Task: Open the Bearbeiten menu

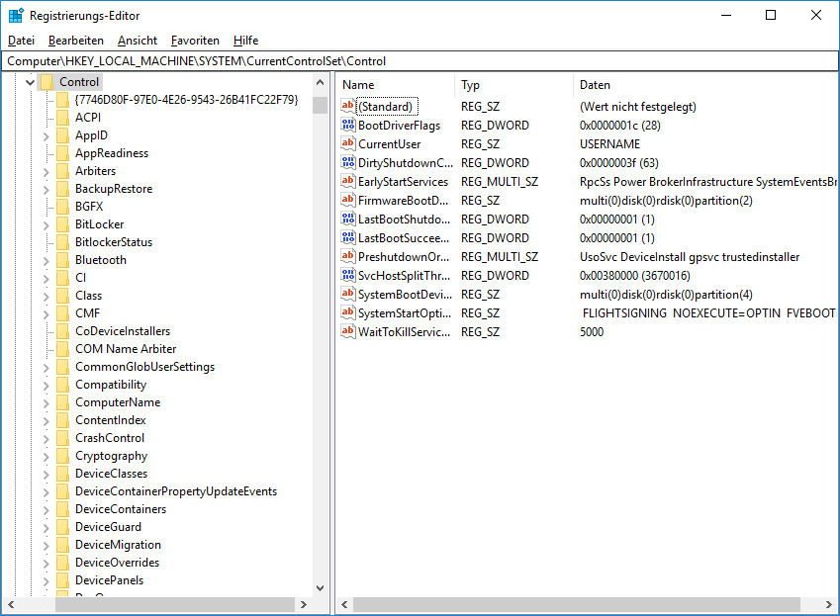Action: tap(76, 41)
